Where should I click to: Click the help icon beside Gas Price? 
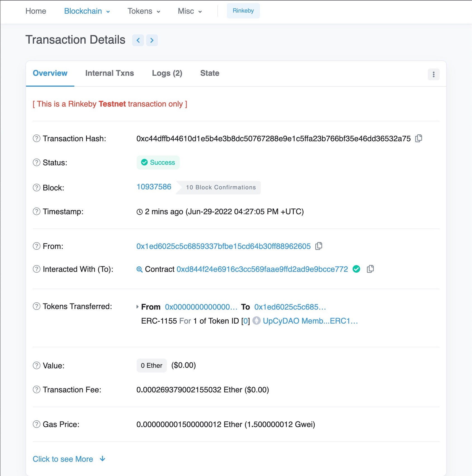point(37,424)
